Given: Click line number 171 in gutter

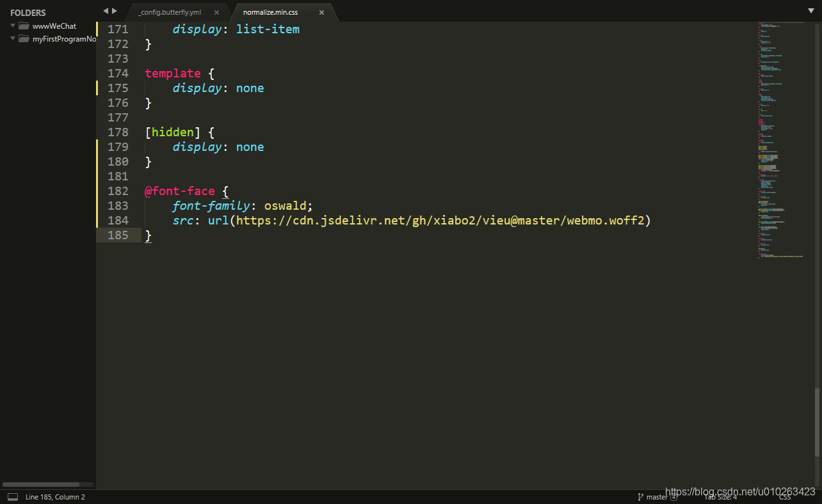Looking at the screenshot, I should [x=118, y=29].
